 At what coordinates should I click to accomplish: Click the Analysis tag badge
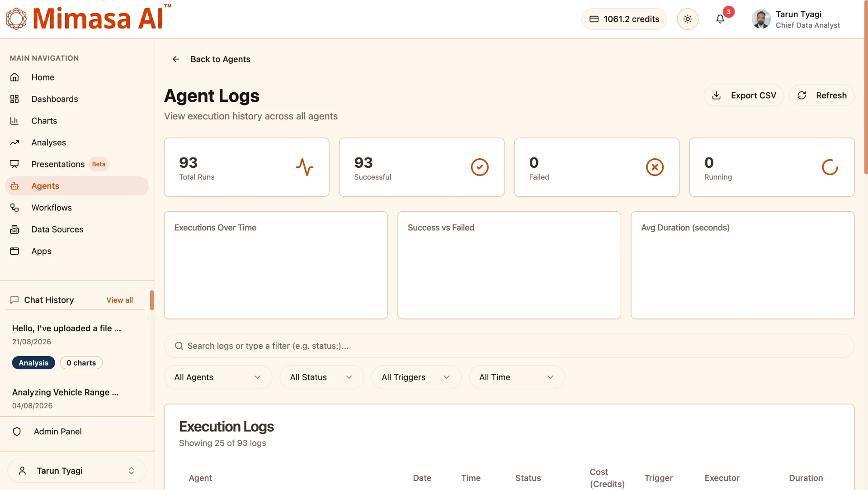click(33, 363)
